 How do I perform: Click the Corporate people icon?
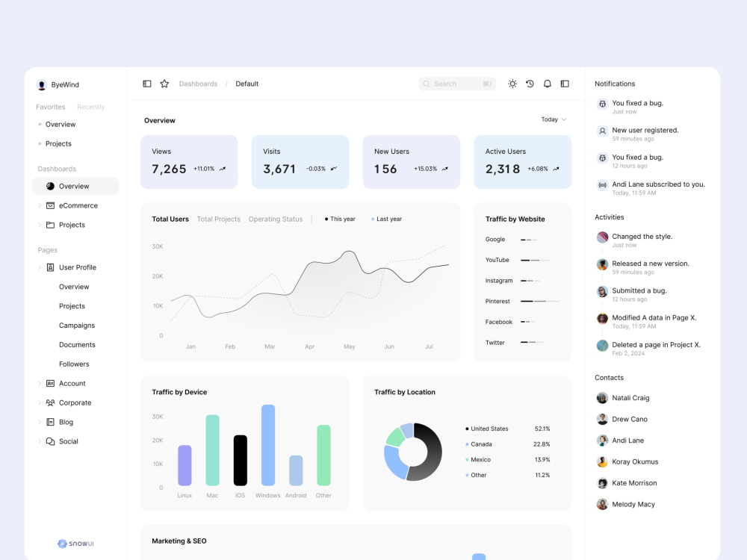click(50, 403)
